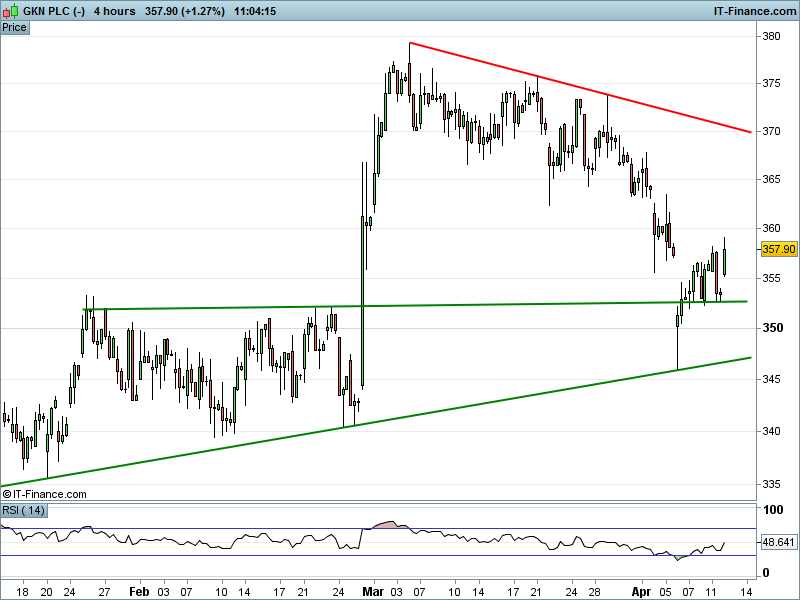Click the candlestick chart icon beside GKN PLC
The height and width of the screenshot is (600, 800).
coord(11,10)
